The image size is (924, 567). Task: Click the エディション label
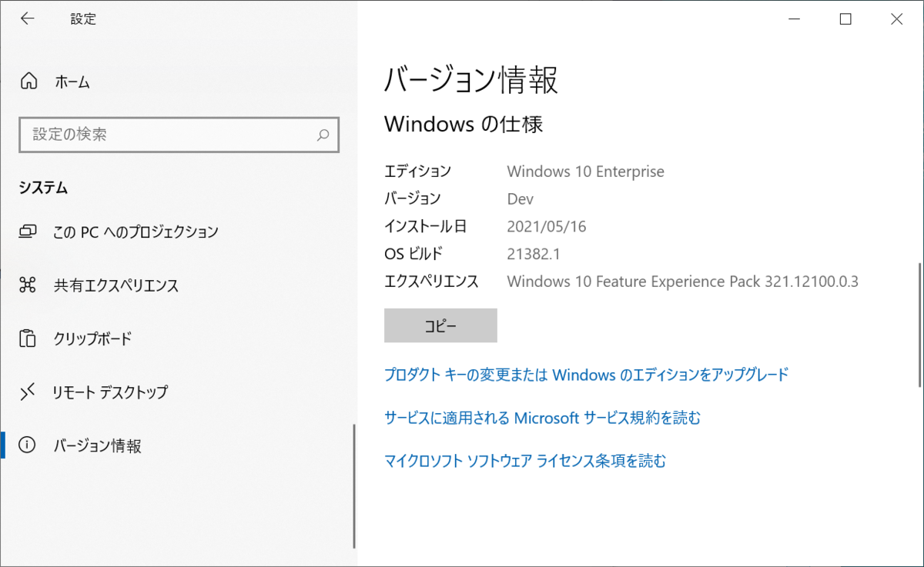click(417, 171)
